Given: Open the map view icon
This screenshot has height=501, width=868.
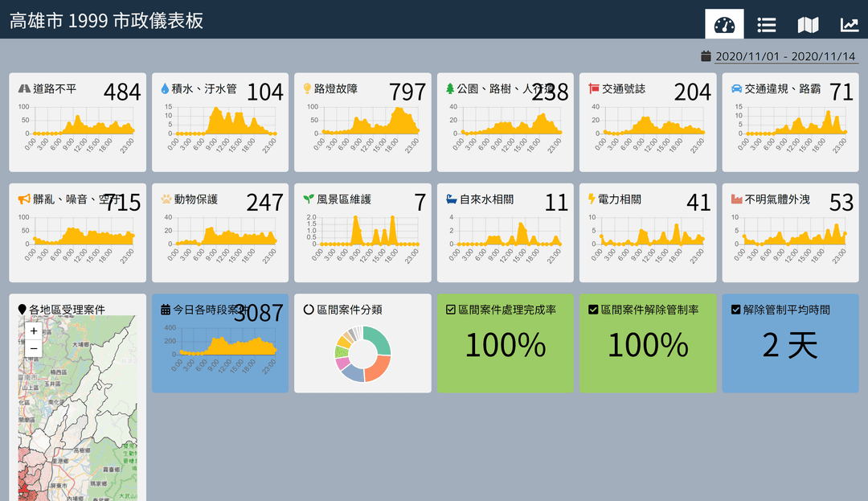Looking at the screenshot, I should 808,24.
